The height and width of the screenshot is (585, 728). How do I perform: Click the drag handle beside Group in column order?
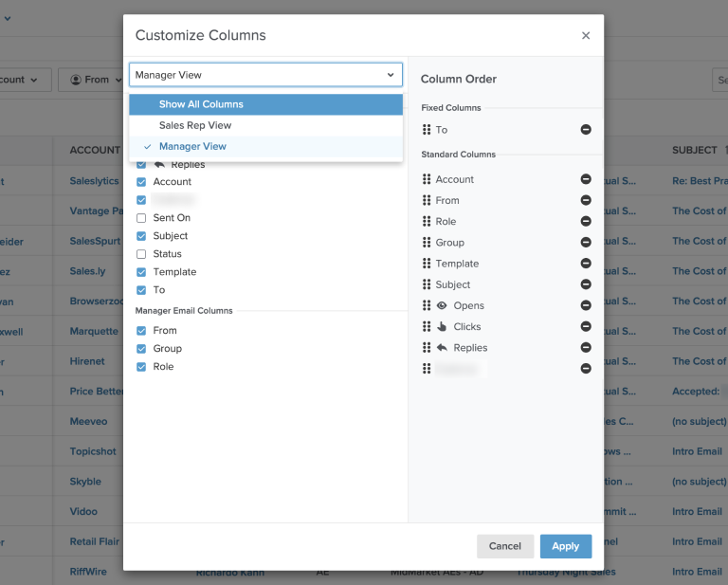pos(427,243)
